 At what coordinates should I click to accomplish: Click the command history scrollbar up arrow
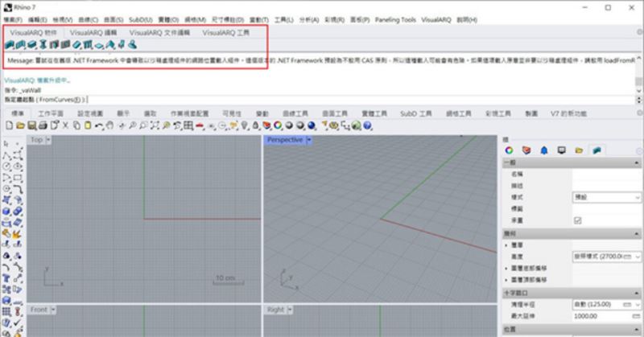(x=638, y=58)
